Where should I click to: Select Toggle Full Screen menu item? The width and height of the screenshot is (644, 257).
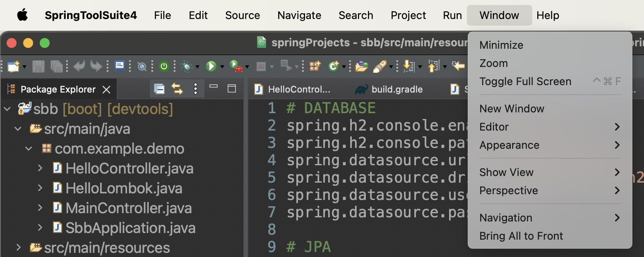coord(550,81)
